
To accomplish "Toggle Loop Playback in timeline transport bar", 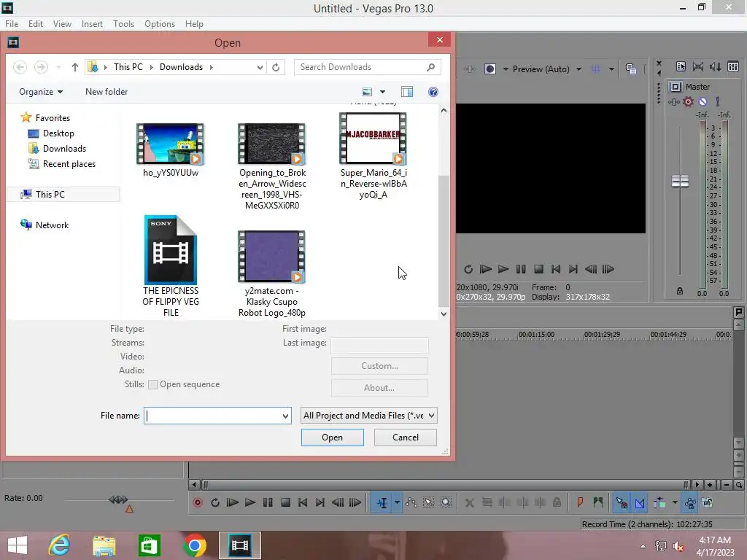I will coord(215,502).
